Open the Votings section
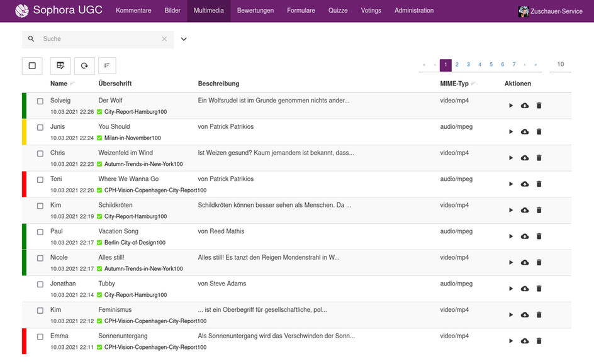594x364 pixels. click(371, 11)
